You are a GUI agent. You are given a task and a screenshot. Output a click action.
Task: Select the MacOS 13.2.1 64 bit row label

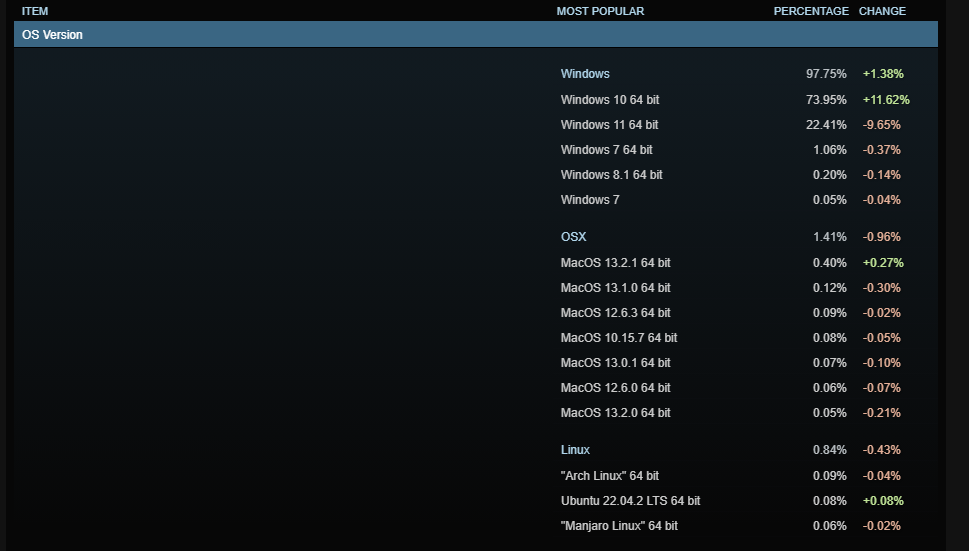pos(616,263)
